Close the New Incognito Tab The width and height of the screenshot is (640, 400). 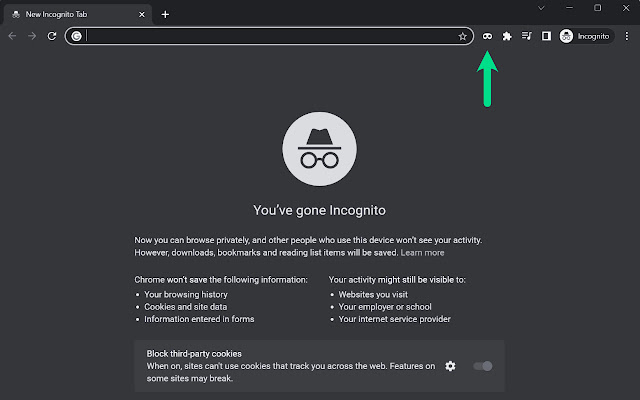click(x=142, y=14)
